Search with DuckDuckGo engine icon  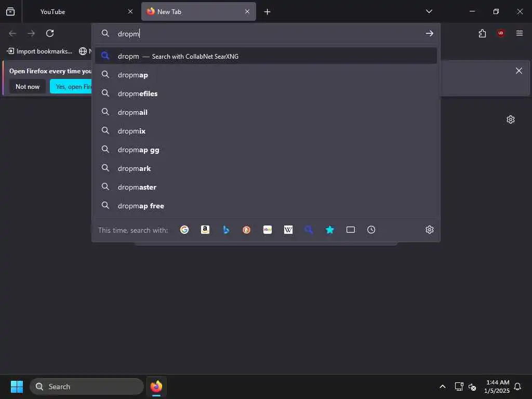[x=247, y=230]
